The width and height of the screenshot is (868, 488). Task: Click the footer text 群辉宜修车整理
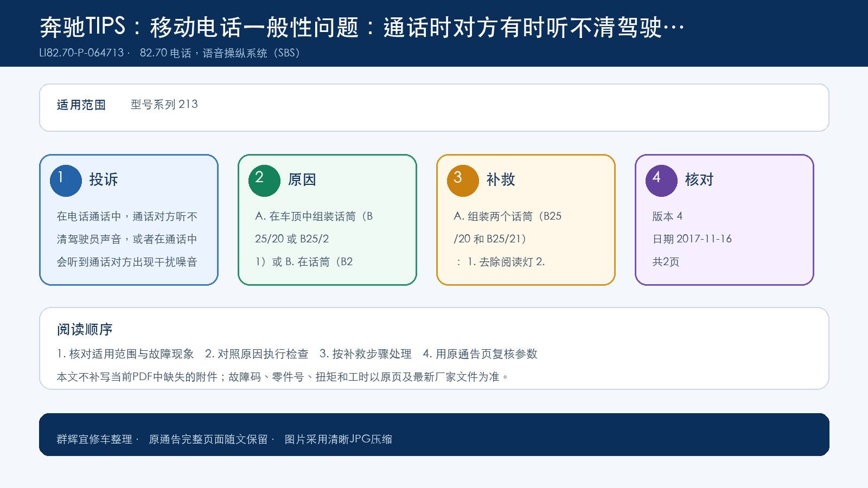pyautogui.click(x=94, y=439)
